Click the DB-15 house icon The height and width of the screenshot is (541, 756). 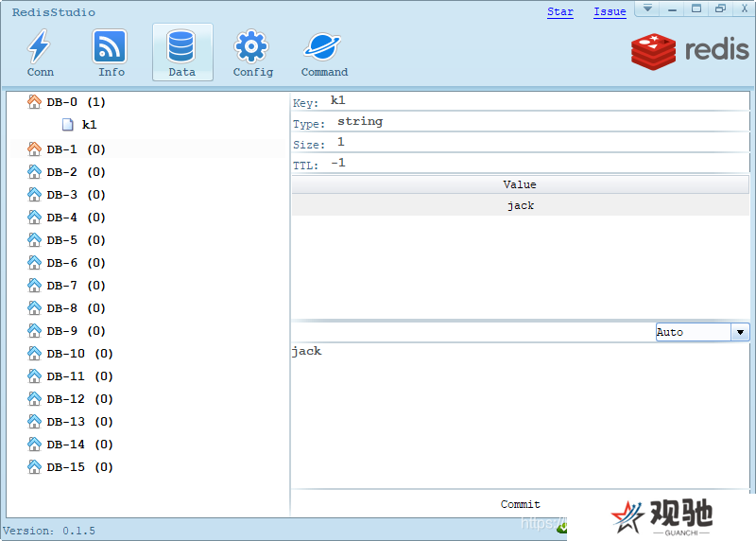coord(35,466)
